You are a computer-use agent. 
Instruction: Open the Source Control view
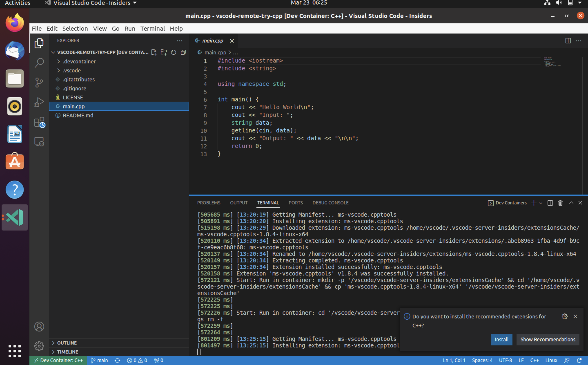(x=39, y=82)
